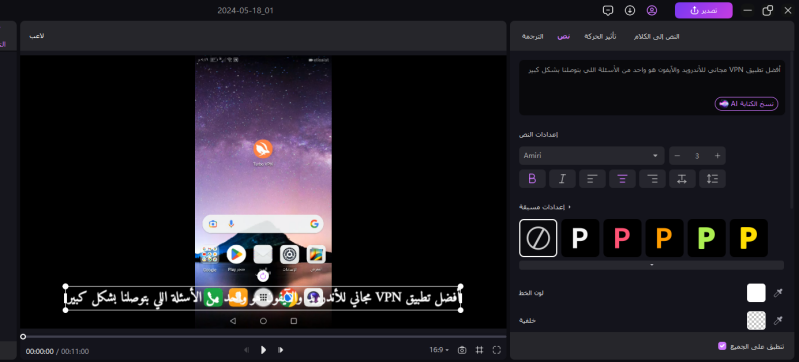Increase font size with plus stepper
This screenshot has width=799, height=362.
tap(717, 156)
